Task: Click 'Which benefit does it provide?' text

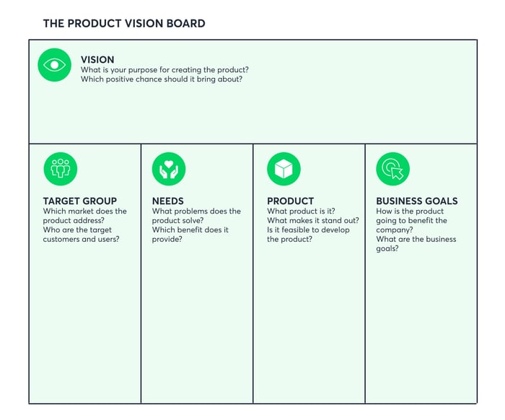Action: [190, 235]
